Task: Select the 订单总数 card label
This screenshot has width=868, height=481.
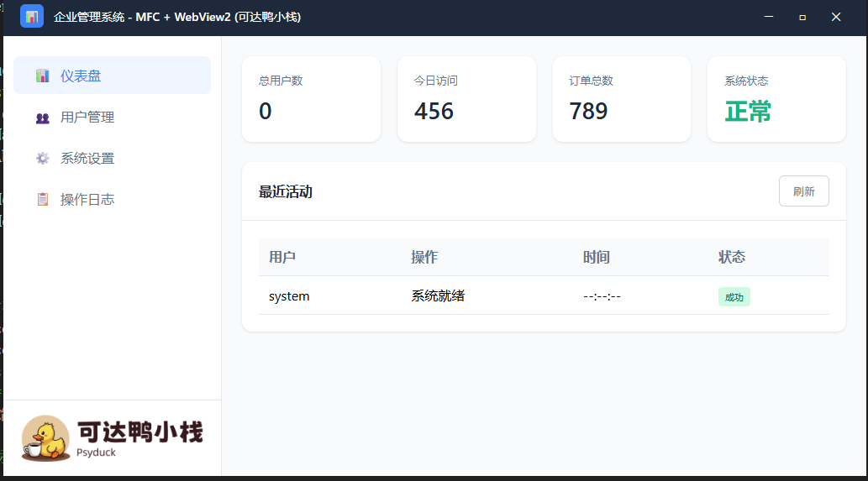Action: [x=592, y=81]
